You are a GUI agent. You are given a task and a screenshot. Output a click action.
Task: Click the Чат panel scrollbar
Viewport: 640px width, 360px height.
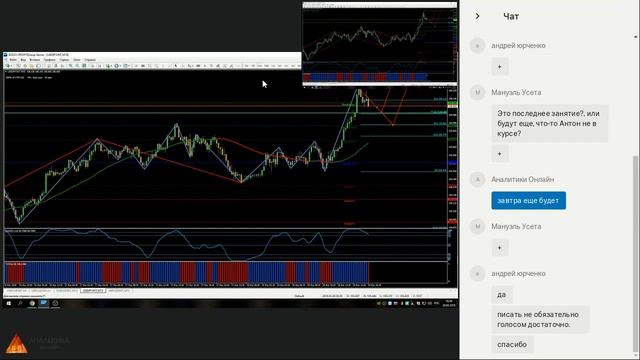(x=636, y=253)
